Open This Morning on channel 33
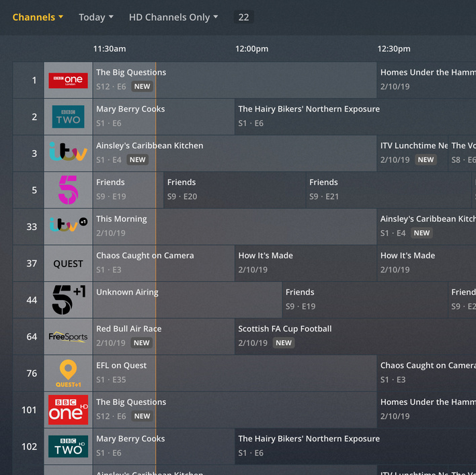This screenshot has width=476, height=475. [235, 227]
